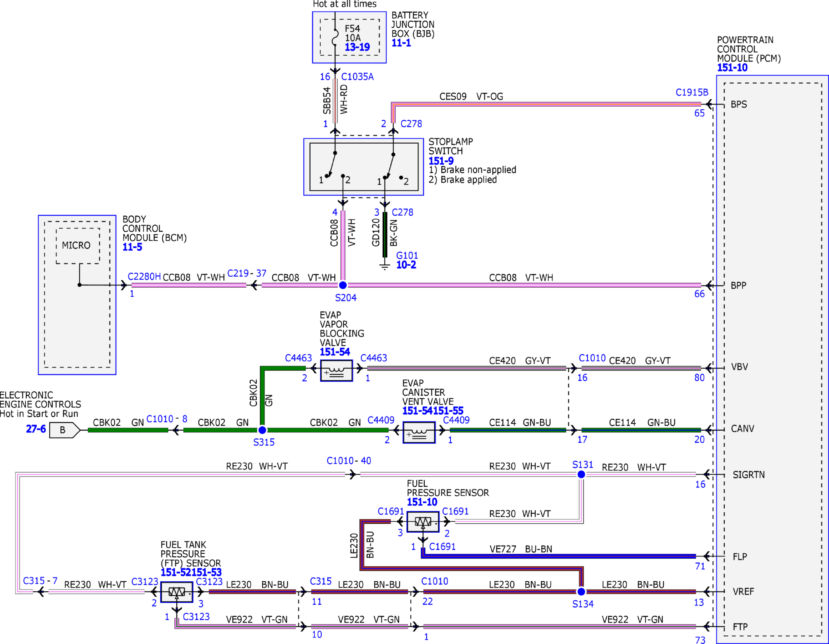Screen dimensions: 829x644
Task: Click the F54 10A fuse symbol
Action: pos(335,37)
